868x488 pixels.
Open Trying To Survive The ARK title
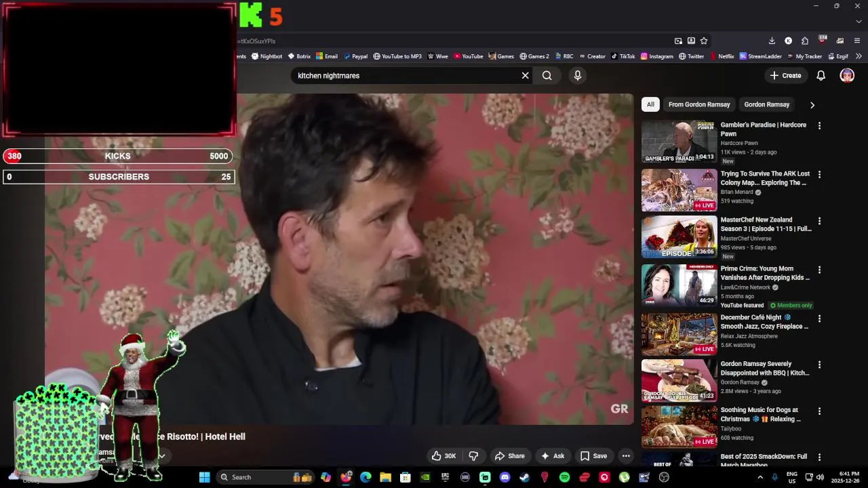click(x=765, y=178)
